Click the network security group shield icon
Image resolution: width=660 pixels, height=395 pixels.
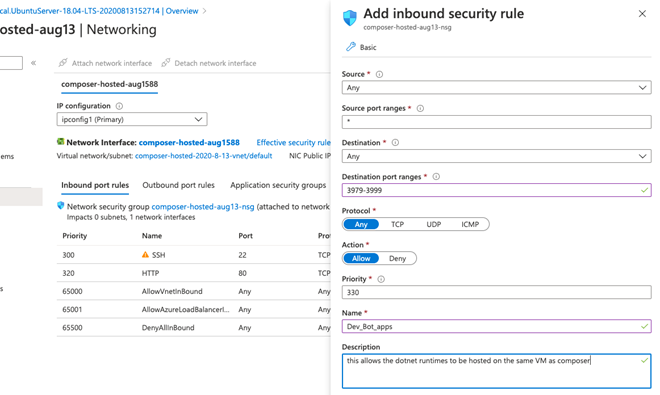tap(61, 206)
